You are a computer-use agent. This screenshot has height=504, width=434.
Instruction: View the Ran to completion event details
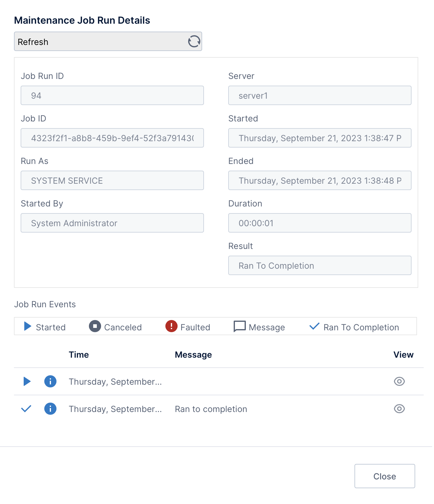tap(399, 409)
